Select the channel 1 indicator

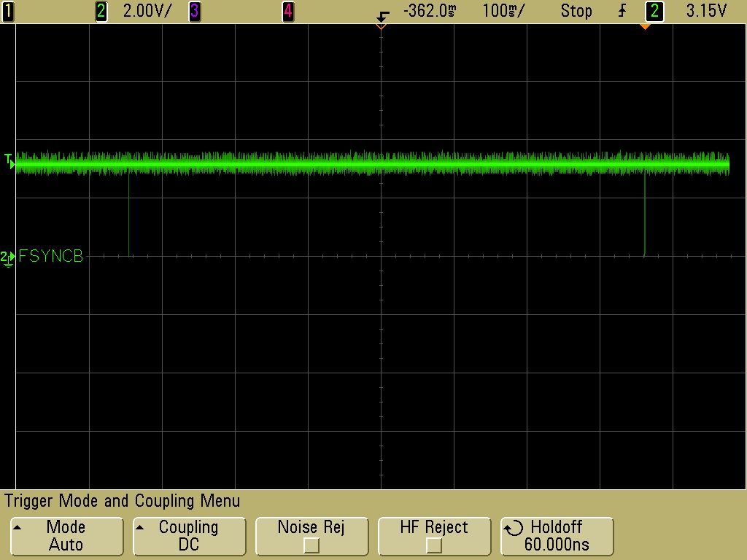click(8, 11)
